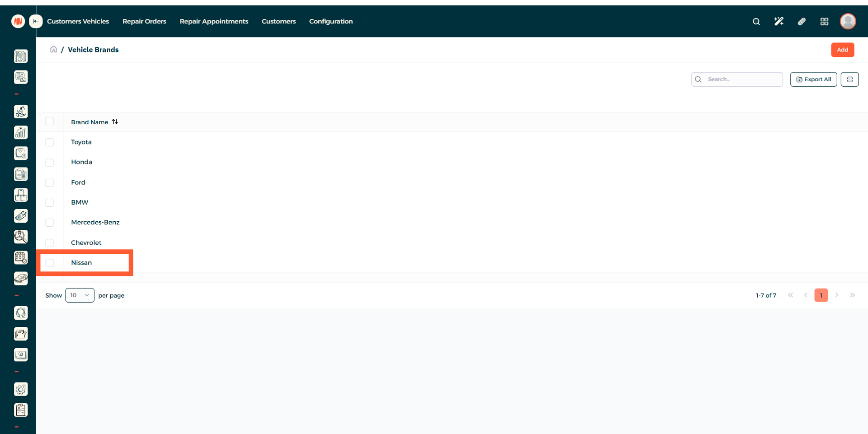
Task: Open the apps grid icon in header
Action: pyautogui.click(x=824, y=21)
